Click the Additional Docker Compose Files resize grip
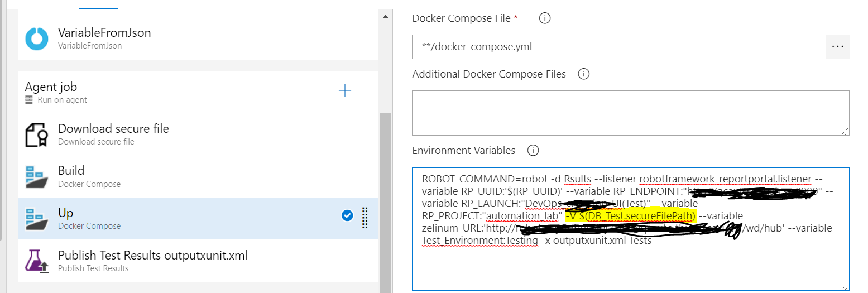Image resolution: width=868 pixels, height=293 pixels. click(x=845, y=131)
